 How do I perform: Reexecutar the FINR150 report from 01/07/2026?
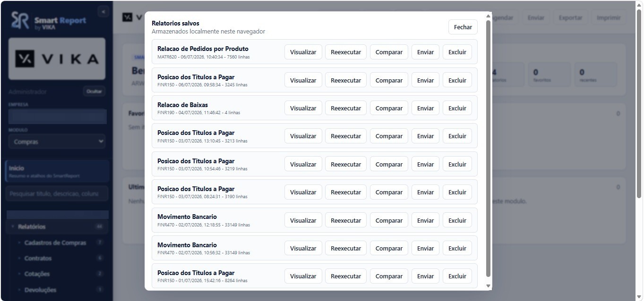click(x=346, y=276)
